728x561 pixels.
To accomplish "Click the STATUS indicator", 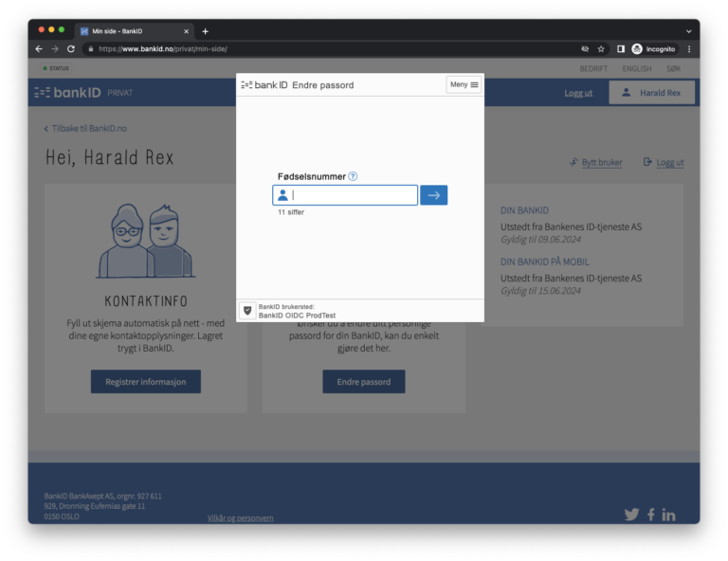I will pyautogui.click(x=56, y=68).
